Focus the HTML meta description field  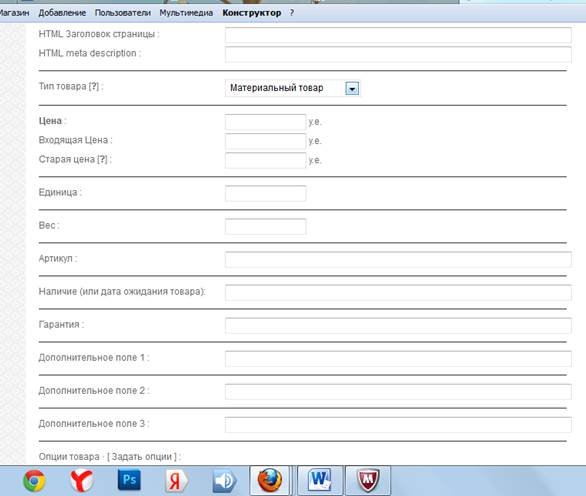(x=398, y=54)
